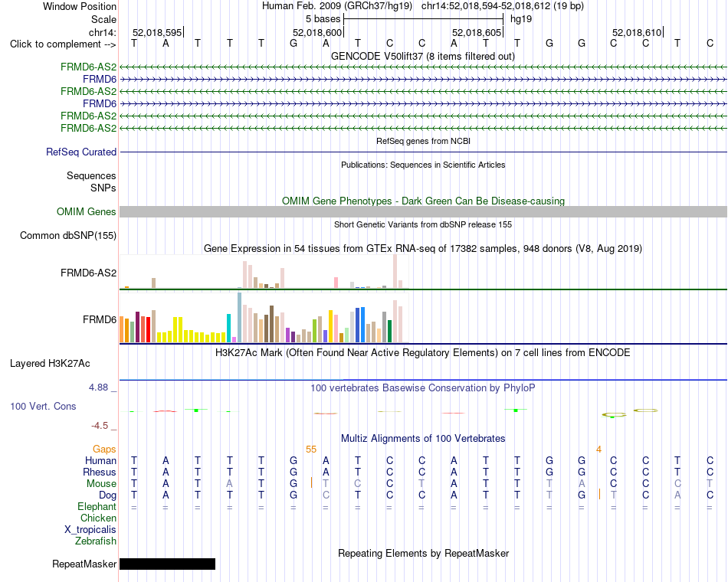Open 'Short Genetic Variants from dbSNP release 155'
This screenshot has height=582, width=728.
click(423, 224)
